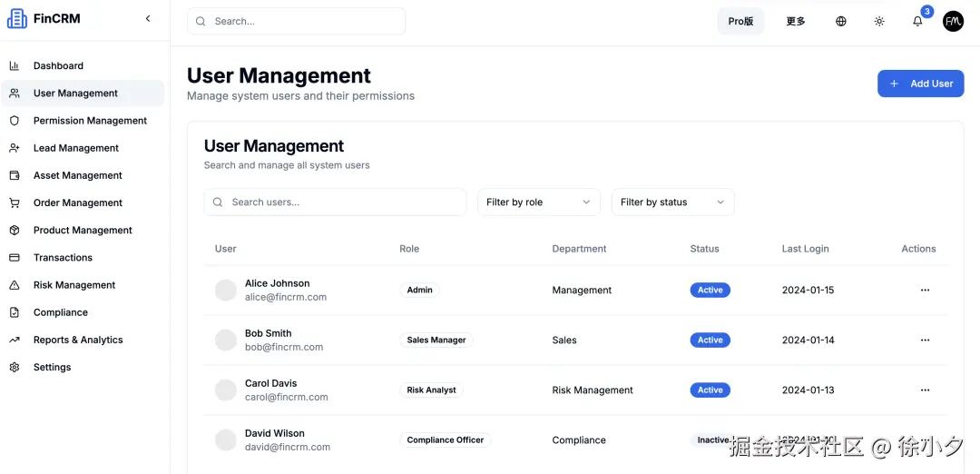Click the Pro版 button
Viewport: 980px width, 474px height.
(x=740, y=22)
